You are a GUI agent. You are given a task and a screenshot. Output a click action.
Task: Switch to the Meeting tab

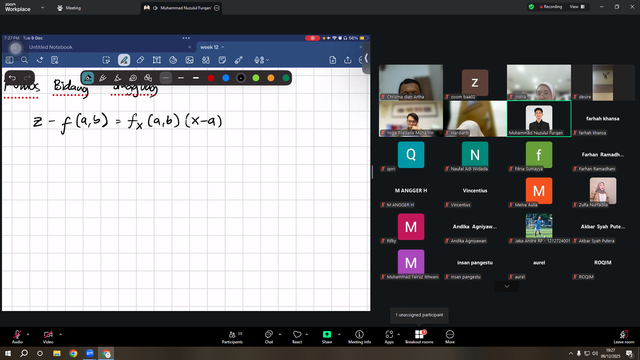tap(69, 8)
